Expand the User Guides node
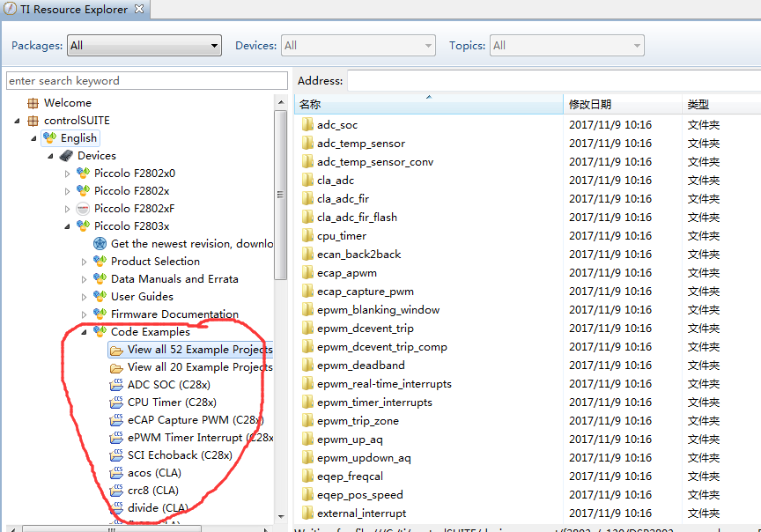This screenshot has width=761, height=532. [84, 297]
